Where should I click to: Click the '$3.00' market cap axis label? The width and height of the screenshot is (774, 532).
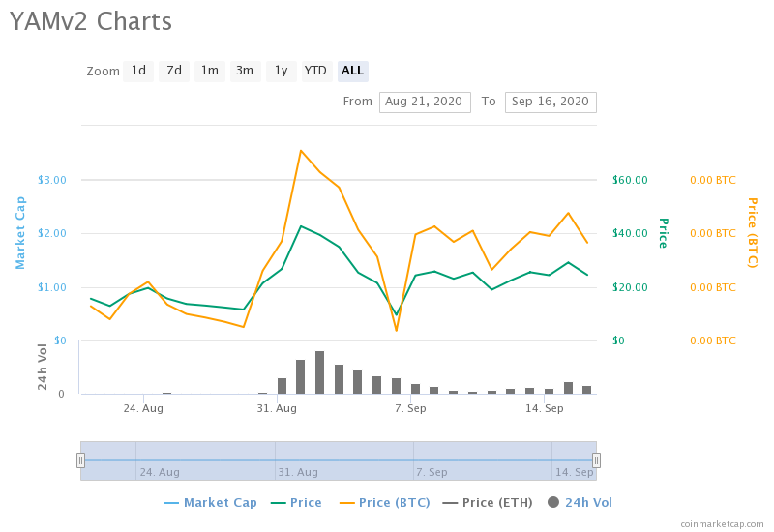(52, 180)
